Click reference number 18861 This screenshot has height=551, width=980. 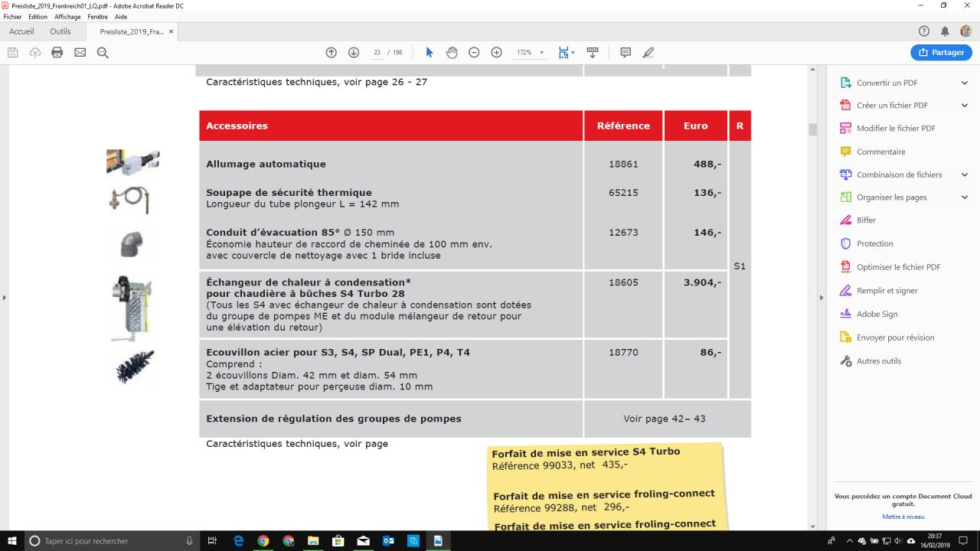tap(623, 164)
